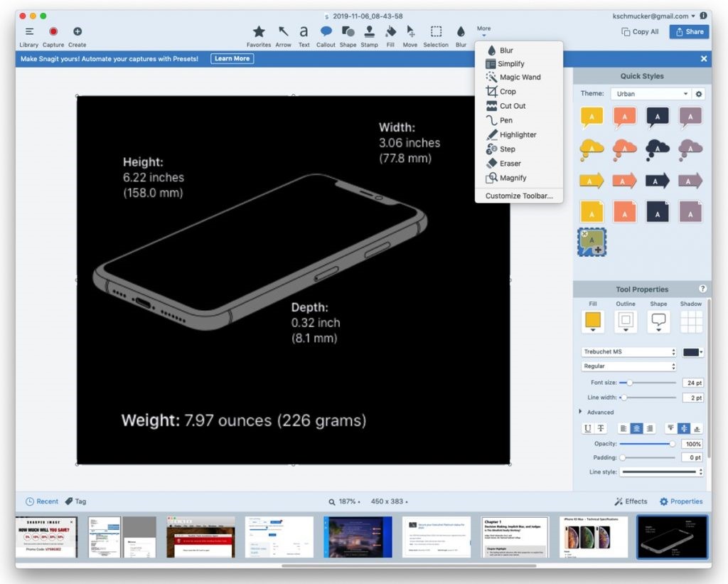Toggle strikethrough text formatting
The width and height of the screenshot is (728, 584).
click(601, 428)
